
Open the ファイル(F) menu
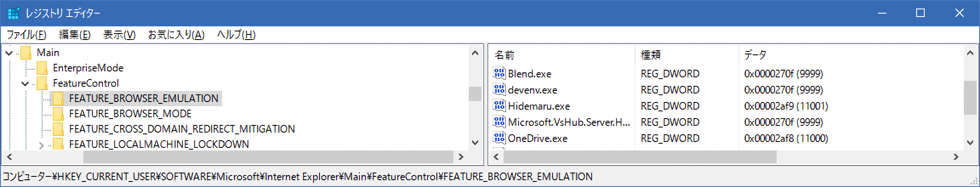click(x=26, y=35)
